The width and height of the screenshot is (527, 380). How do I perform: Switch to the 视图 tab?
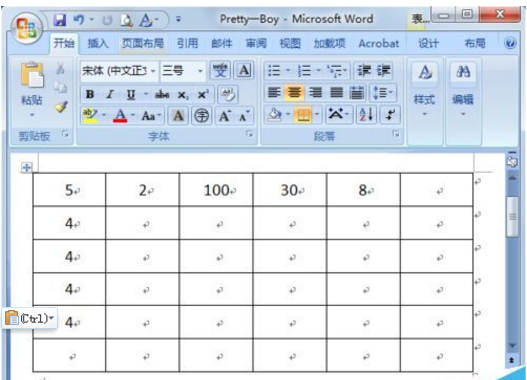290,43
